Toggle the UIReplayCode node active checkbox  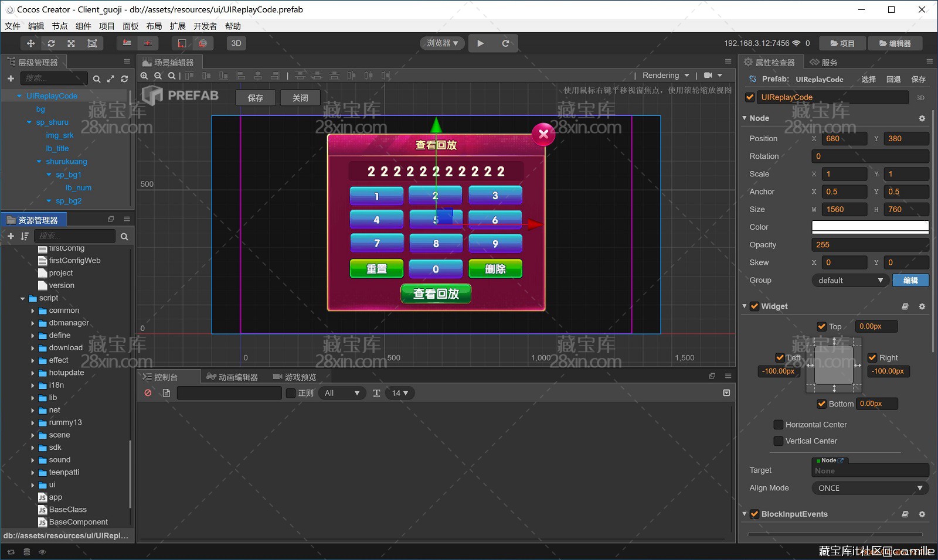click(750, 97)
